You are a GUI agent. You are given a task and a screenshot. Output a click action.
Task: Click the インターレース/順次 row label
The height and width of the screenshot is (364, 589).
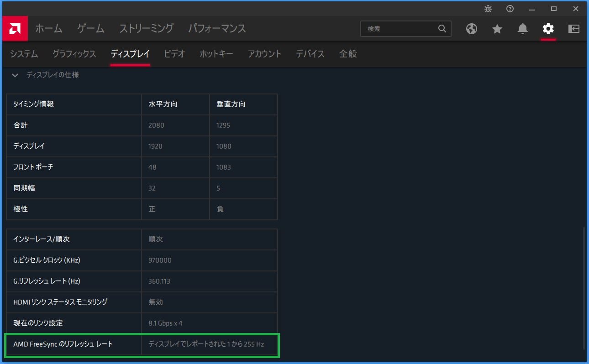(42, 239)
